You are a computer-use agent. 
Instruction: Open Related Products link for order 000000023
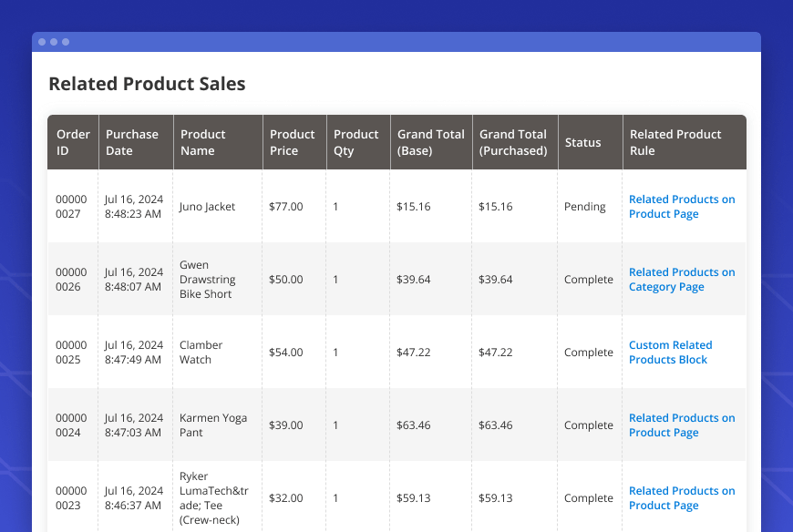tap(681, 498)
